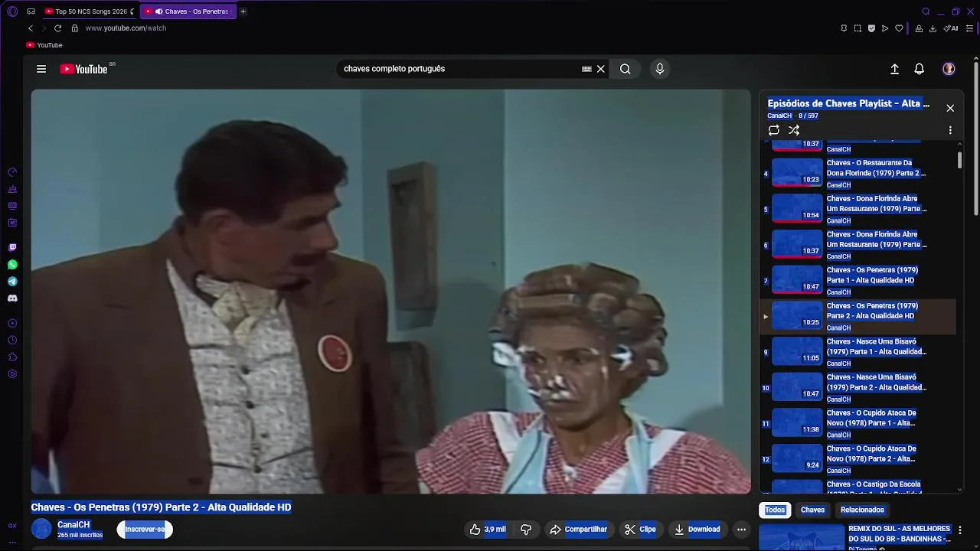This screenshot has height=551, width=980.
Task: Select the Chaves - Os Penetras tab
Action: pos(189,11)
